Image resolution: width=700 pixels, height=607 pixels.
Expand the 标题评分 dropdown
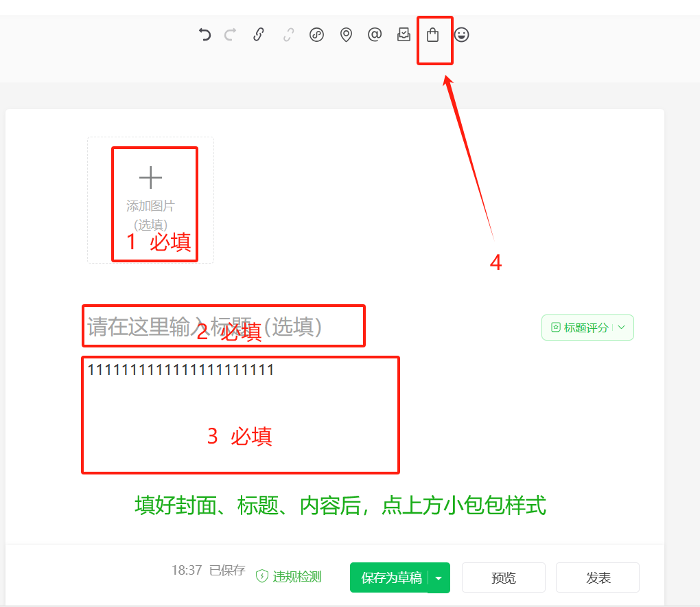click(587, 328)
